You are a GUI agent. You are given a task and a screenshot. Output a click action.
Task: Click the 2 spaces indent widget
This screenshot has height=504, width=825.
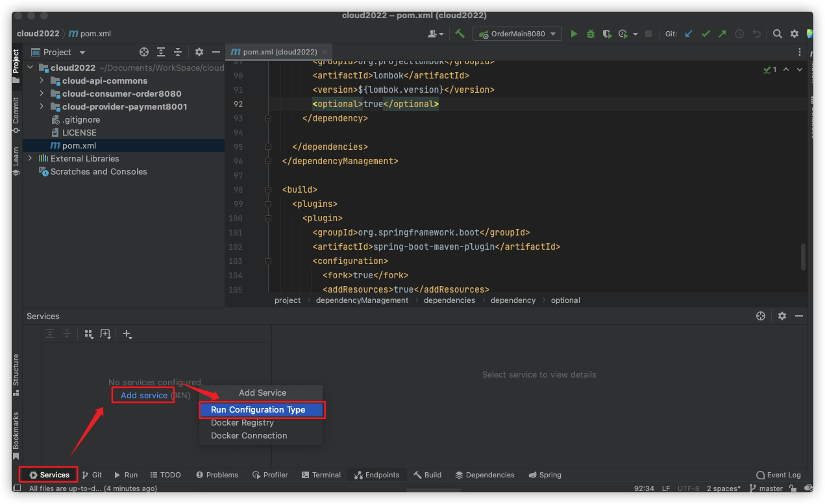point(724,488)
